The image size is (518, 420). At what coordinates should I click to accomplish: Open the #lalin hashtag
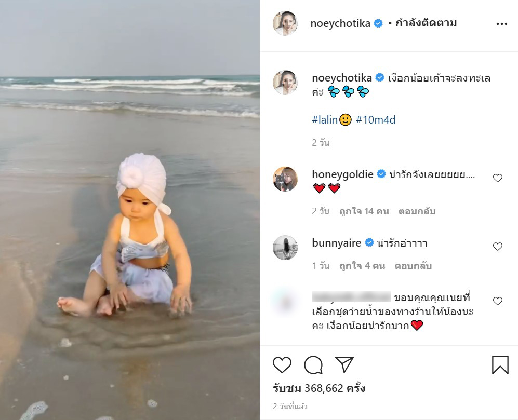pyautogui.click(x=325, y=119)
